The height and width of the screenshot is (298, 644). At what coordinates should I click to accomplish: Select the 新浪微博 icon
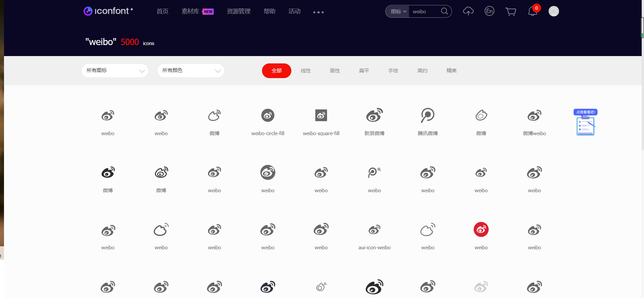tap(374, 115)
